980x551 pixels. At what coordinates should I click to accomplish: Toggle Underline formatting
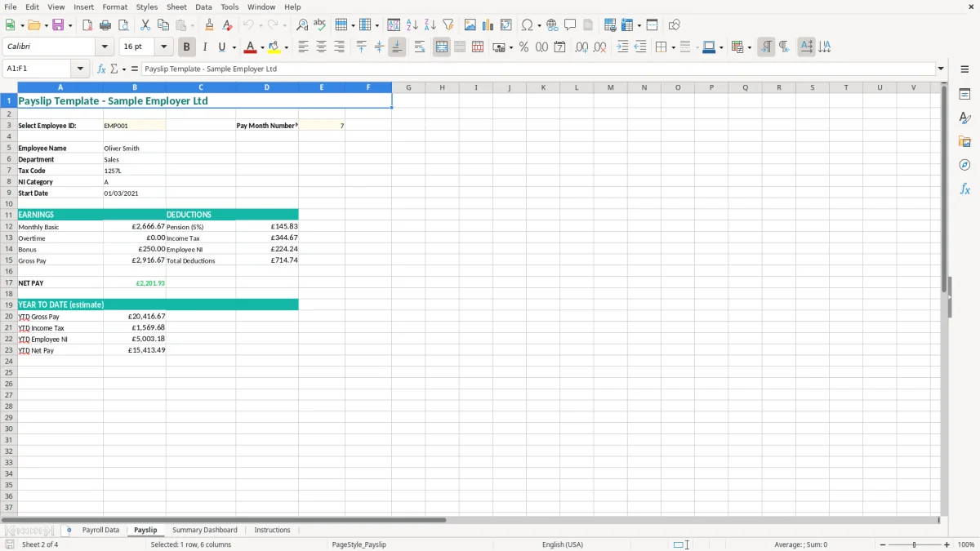(x=221, y=47)
